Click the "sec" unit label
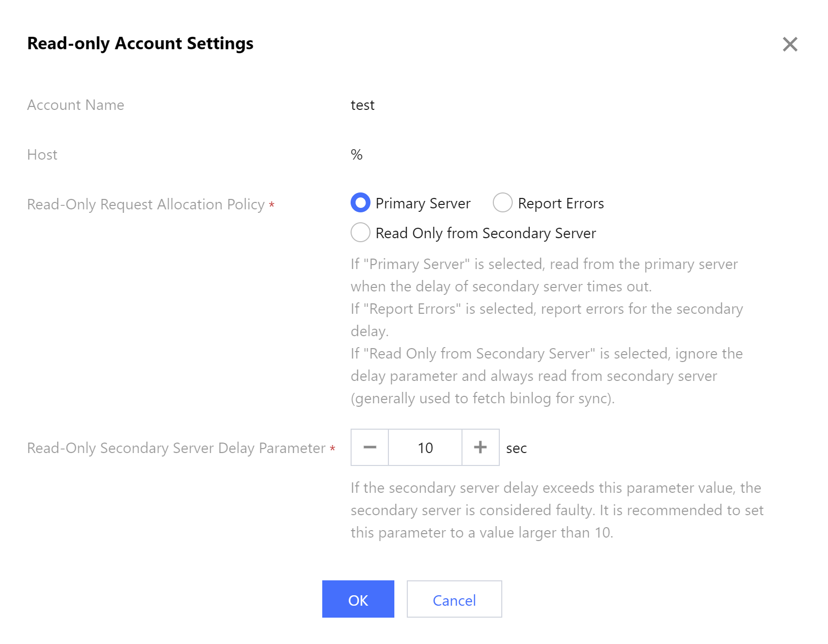 (516, 449)
